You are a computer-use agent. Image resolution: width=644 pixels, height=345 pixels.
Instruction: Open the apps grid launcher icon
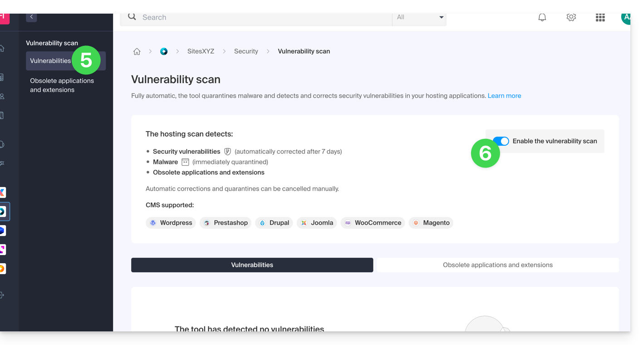coord(600,17)
